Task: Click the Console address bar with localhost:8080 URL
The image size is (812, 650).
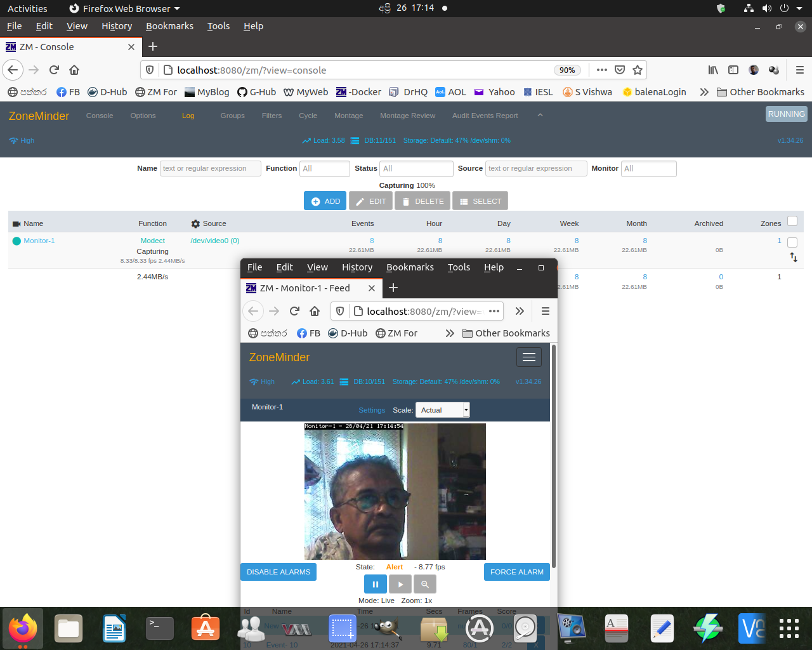Action: pos(362,70)
